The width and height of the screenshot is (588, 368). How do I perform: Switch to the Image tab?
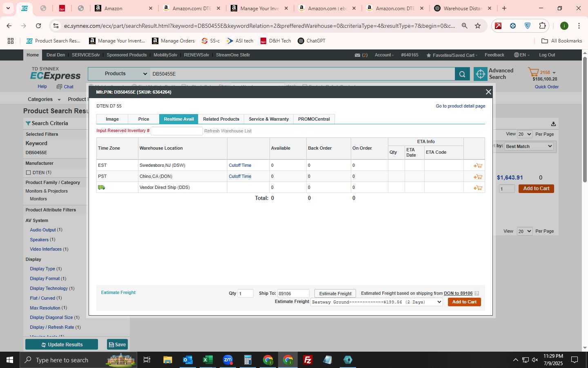coord(112,119)
